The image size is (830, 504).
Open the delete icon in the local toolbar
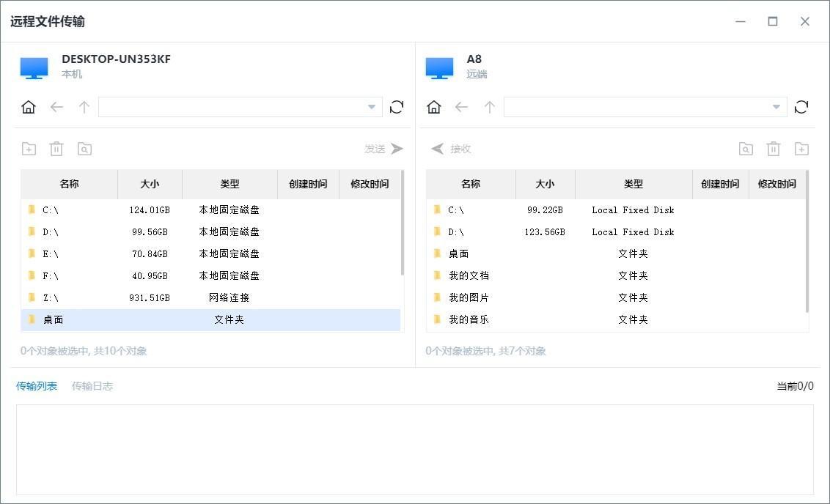tap(56, 148)
